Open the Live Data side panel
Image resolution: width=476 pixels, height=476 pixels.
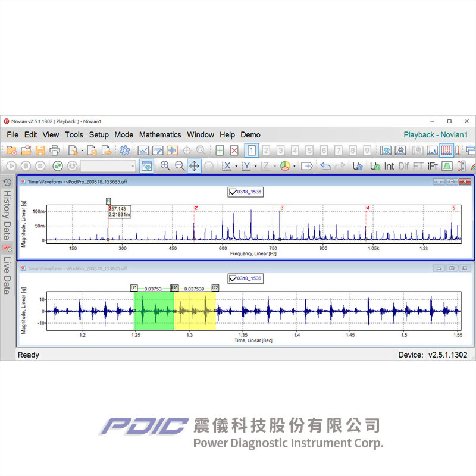tap(8, 275)
